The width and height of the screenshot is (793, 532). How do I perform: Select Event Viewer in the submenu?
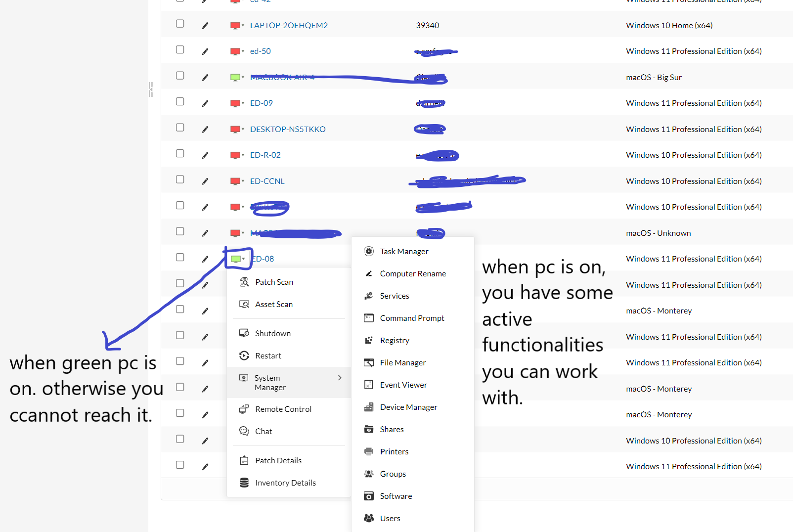403,385
